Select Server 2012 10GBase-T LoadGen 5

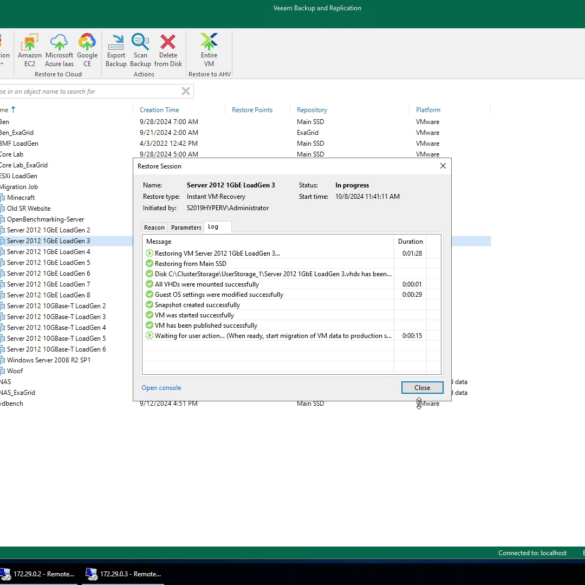pos(56,338)
